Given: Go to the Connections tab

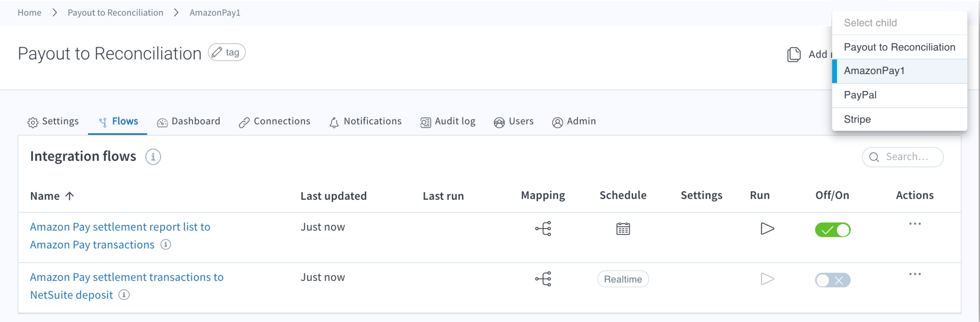Looking at the screenshot, I should tap(274, 121).
